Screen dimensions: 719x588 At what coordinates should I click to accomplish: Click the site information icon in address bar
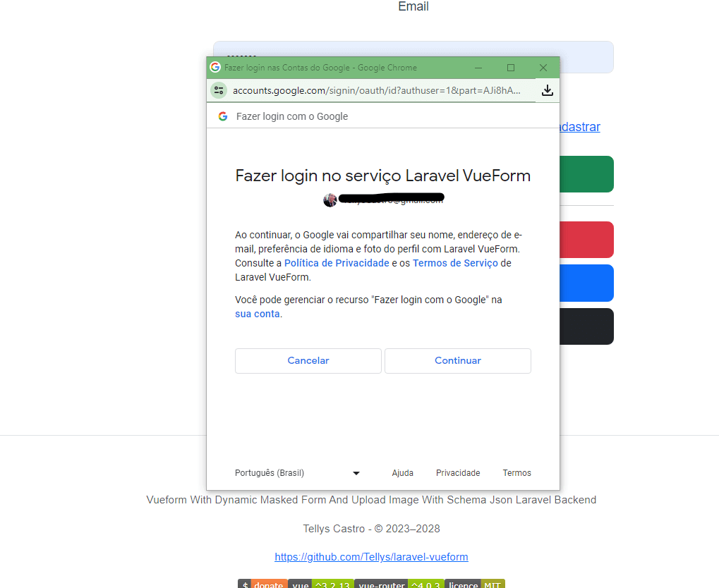click(219, 90)
